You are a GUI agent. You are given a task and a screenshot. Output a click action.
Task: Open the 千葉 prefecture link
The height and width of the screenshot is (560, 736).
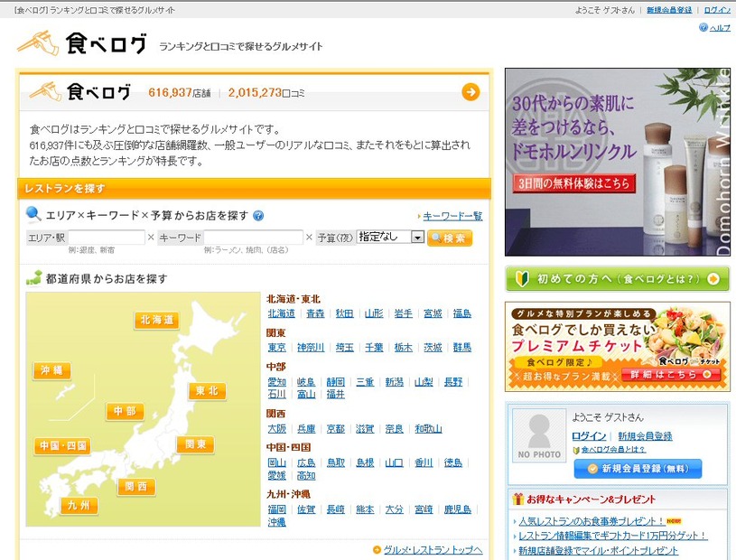tap(374, 348)
